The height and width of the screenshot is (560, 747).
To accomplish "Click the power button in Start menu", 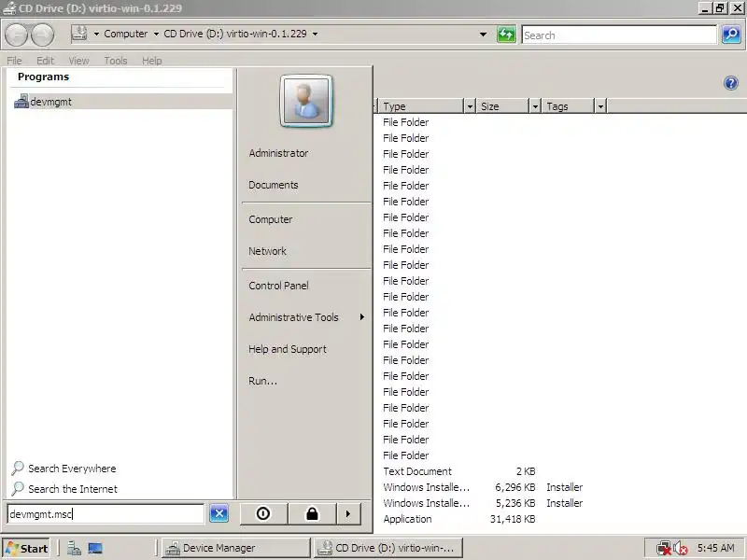I will pyautogui.click(x=263, y=513).
